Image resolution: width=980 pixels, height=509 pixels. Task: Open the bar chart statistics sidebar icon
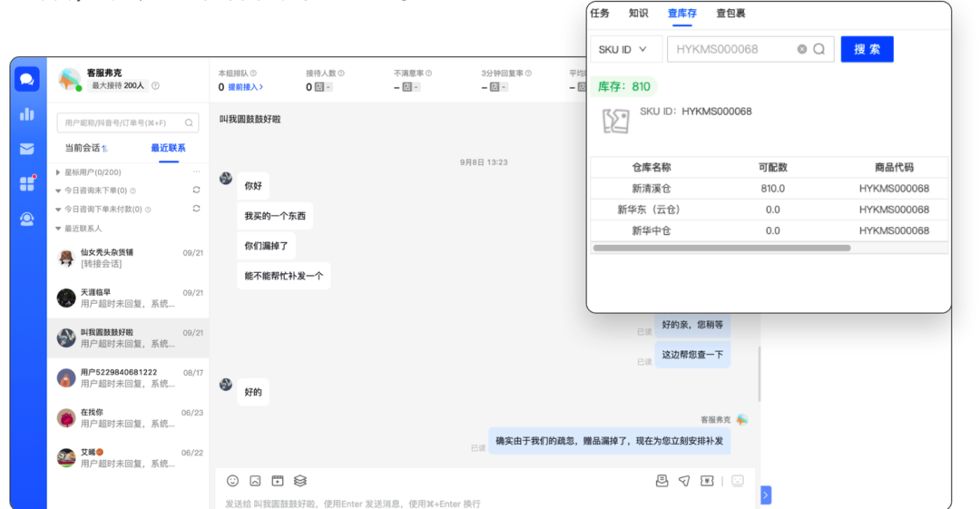click(27, 114)
